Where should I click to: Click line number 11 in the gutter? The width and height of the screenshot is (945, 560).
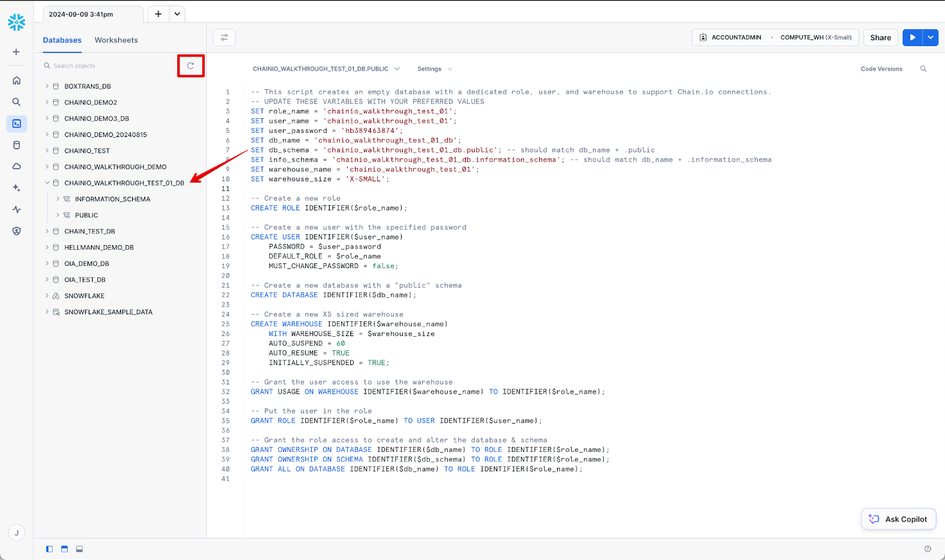(x=226, y=189)
